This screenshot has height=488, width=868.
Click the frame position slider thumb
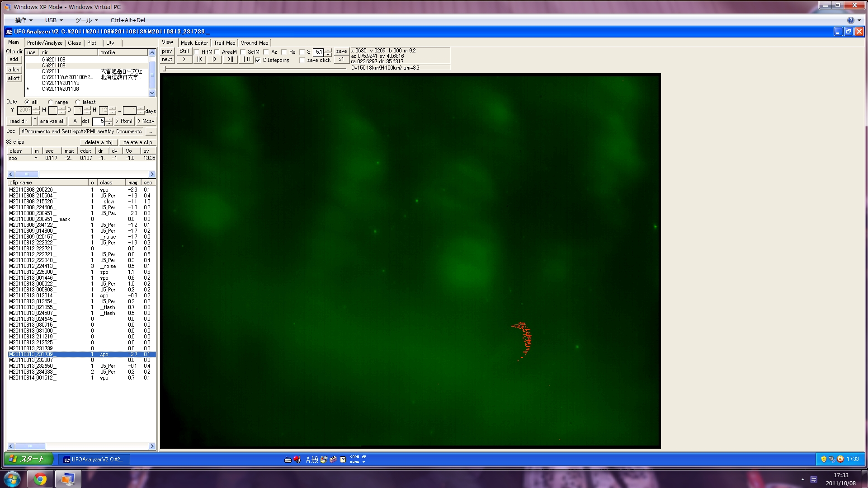click(x=165, y=69)
